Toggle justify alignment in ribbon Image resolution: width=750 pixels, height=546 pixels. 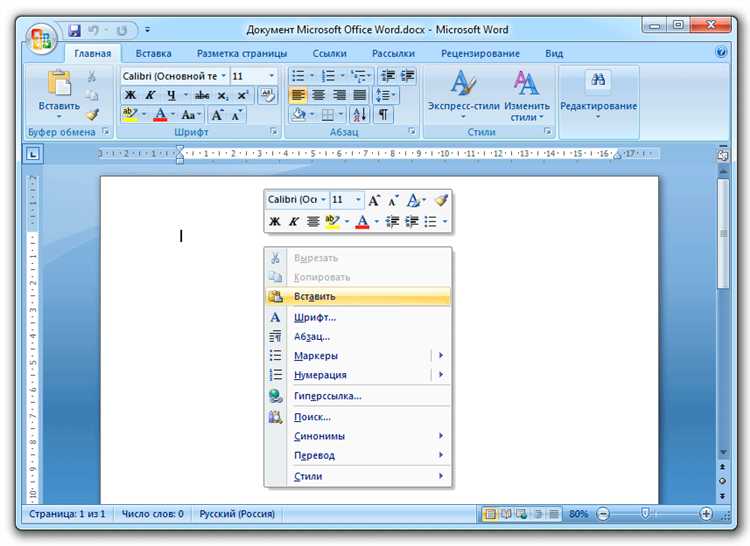pyautogui.click(x=360, y=96)
